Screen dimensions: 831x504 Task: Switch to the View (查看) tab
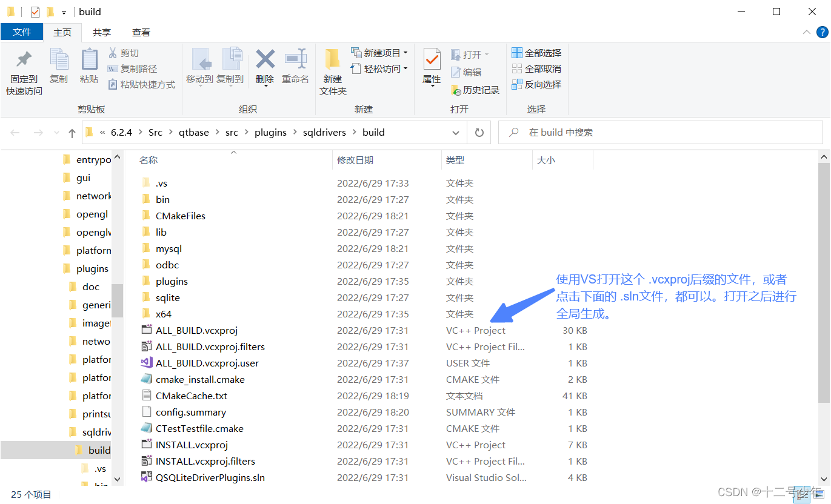141,33
